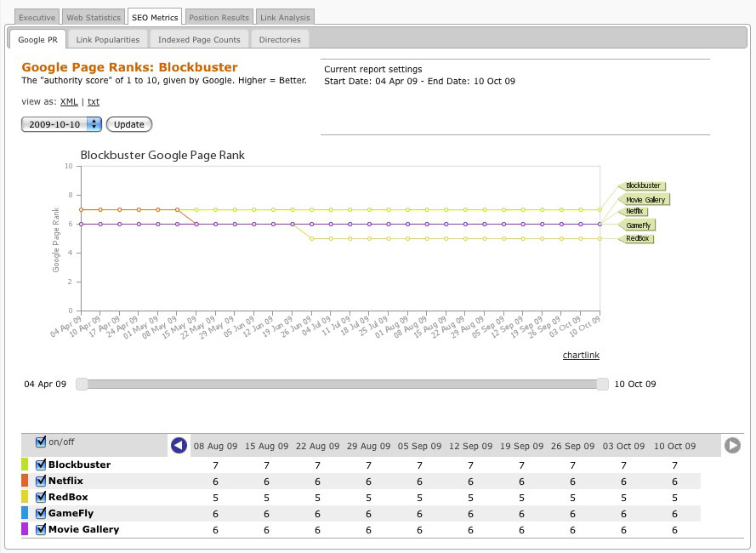756x553 pixels.
Task: Click the RedBox row name
Action: (68, 497)
